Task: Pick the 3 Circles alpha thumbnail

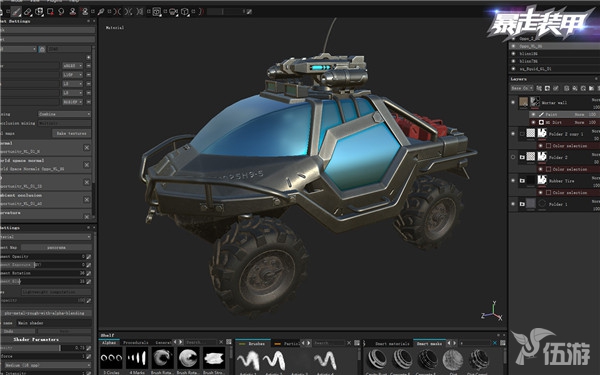Action: click(111, 358)
